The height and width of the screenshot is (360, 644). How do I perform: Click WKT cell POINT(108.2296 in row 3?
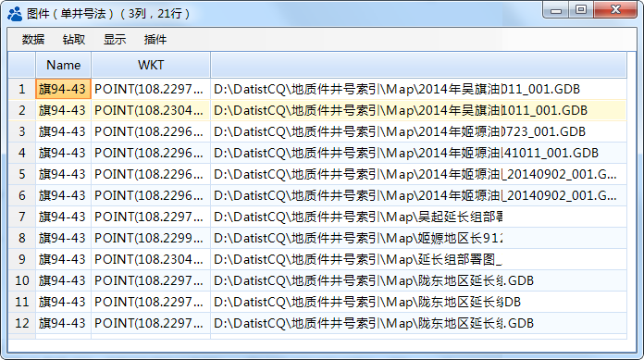pos(151,132)
